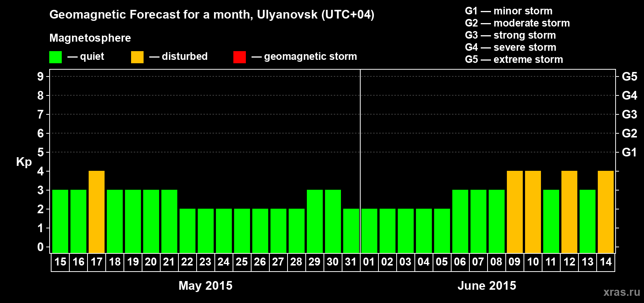Click the date label 16 on the axis

[78, 262]
